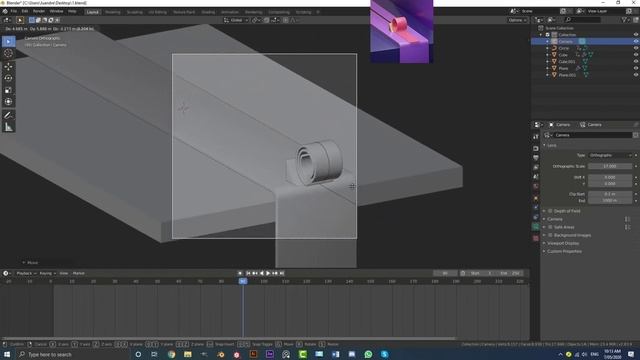Collapse the Collection in the outliner tree
The width and height of the screenshot is (640, 360).
(542, 35)
